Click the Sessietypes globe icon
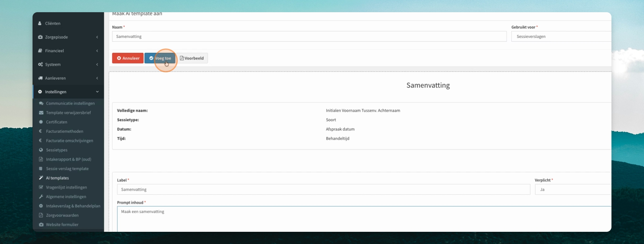 (x=41, y=150)
